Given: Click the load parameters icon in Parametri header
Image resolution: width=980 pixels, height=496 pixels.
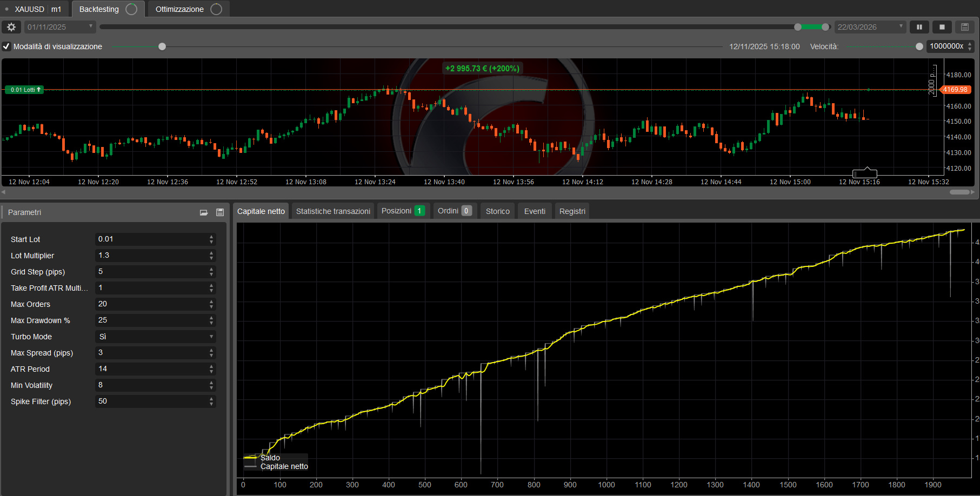Looking at the screenshot, I should (204, 212).
